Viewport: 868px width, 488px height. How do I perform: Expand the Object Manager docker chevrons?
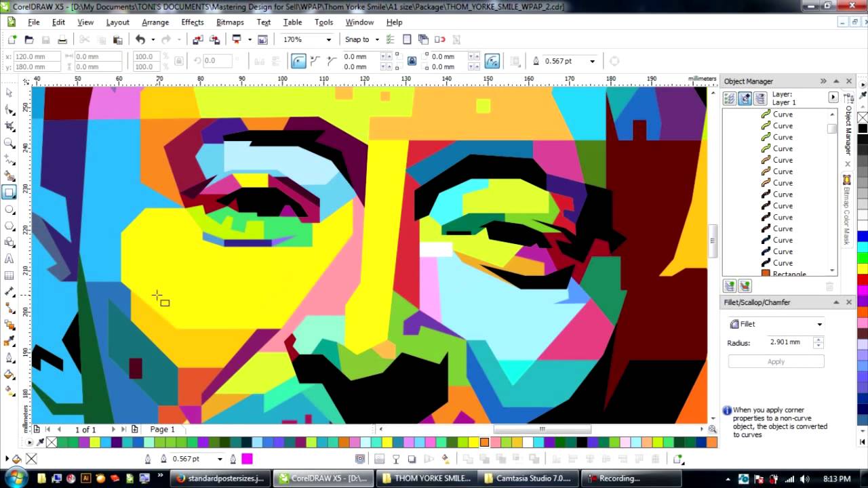823,81
